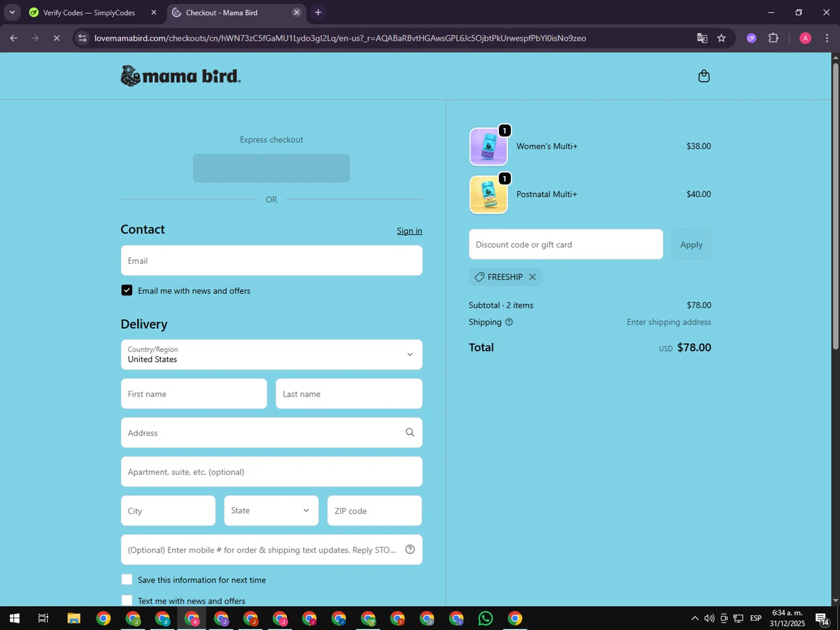
Task: Click the Postnatal Multi+ product thumbnail
Action: click(488, 195)
